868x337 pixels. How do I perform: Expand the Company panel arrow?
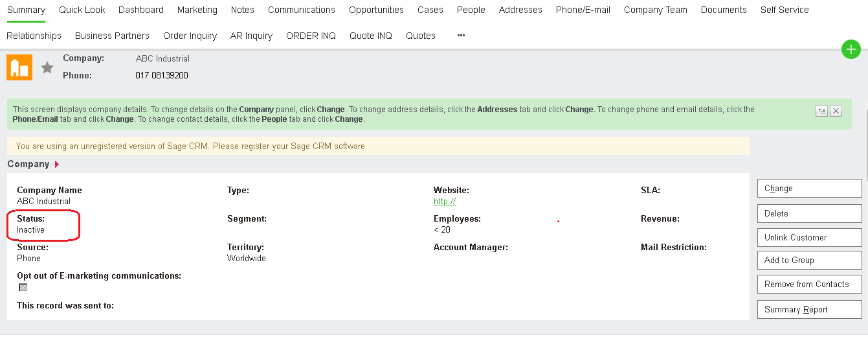[57, 165]
